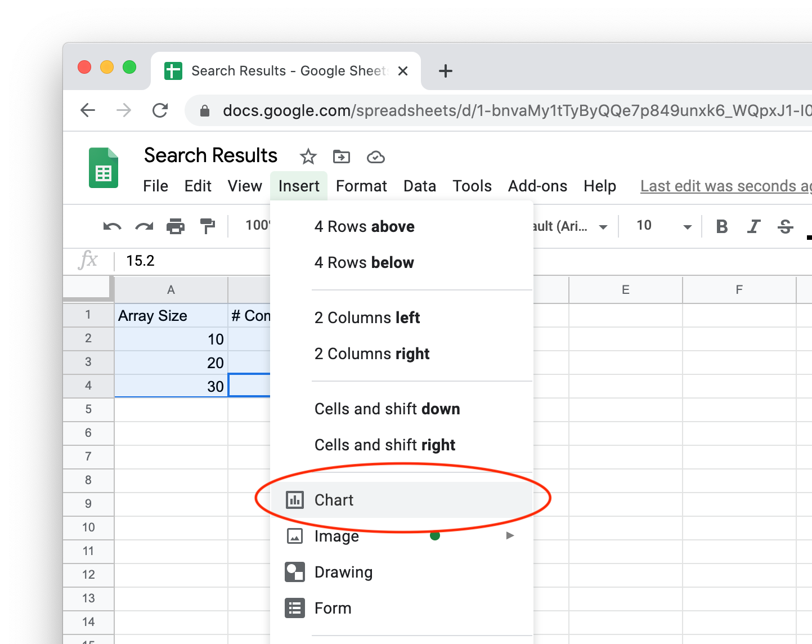Click the Form icon in Insert menu
Viewport: 812px width, 644px height.
295,608
